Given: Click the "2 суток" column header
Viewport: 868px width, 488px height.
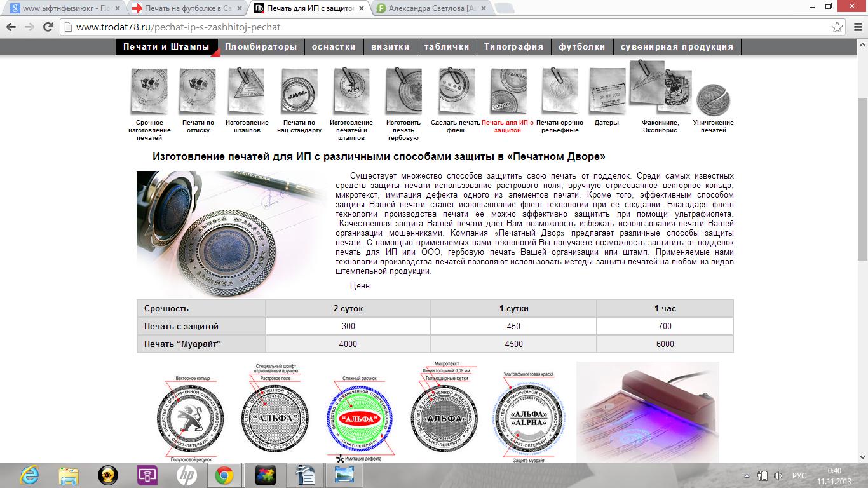Looking at the screenshot, I should pyautogui.click(x=348, y=308).
